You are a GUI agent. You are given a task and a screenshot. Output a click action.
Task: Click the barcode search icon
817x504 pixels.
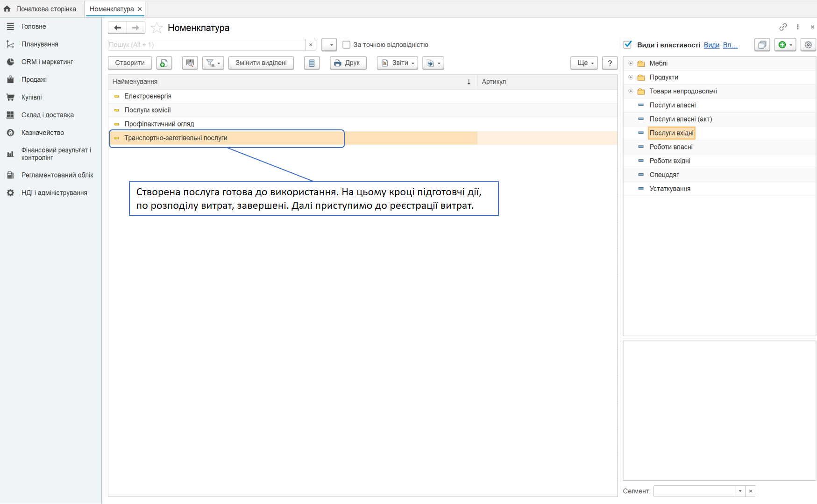pyautogui.click(x=190, y=63)
